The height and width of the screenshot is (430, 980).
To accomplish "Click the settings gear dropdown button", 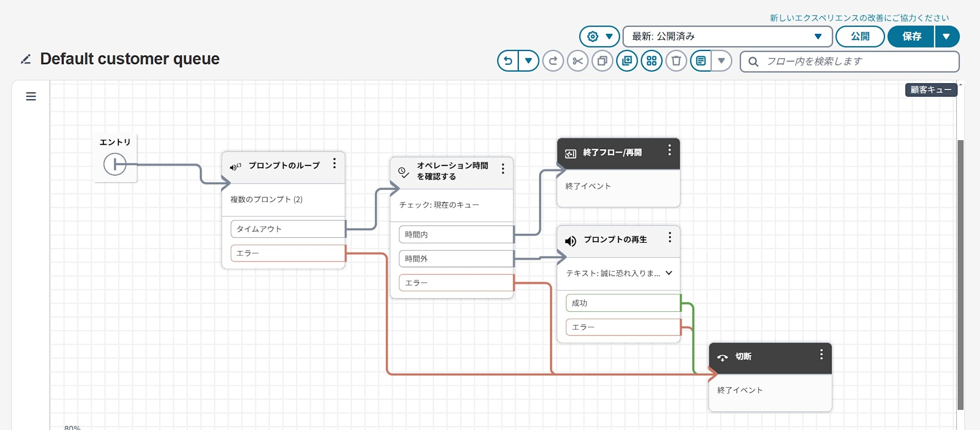I will (x=599, y=36).
